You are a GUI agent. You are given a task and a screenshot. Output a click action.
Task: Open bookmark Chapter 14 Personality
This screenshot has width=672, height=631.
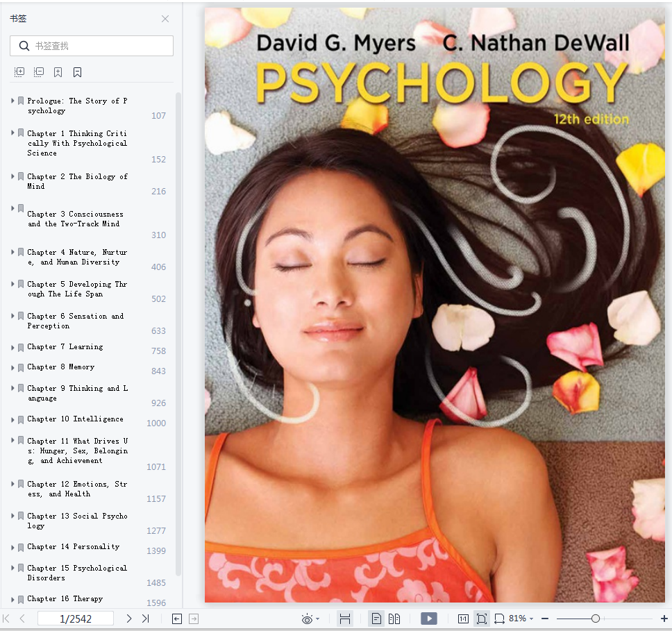74,546
